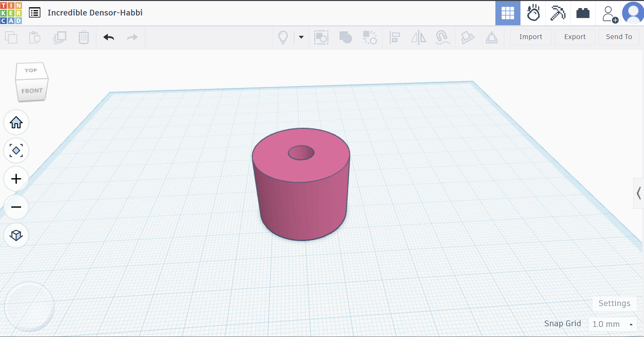Click the Group shapes icon
Viewport: 644px width, 337px height.
(321, 37)
